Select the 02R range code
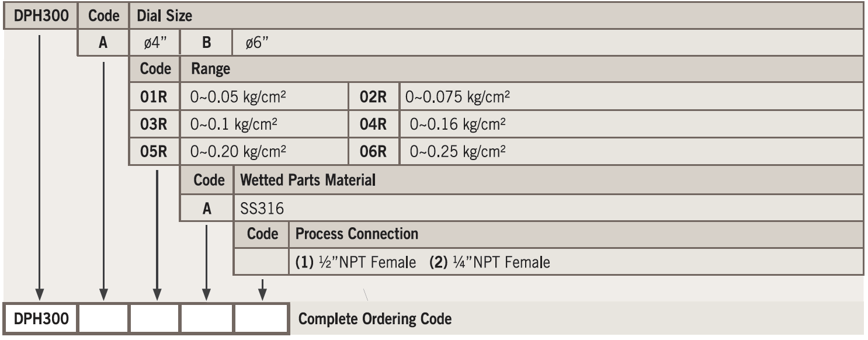Viewport: 868px width, 340px height. (x=374, y=97)
